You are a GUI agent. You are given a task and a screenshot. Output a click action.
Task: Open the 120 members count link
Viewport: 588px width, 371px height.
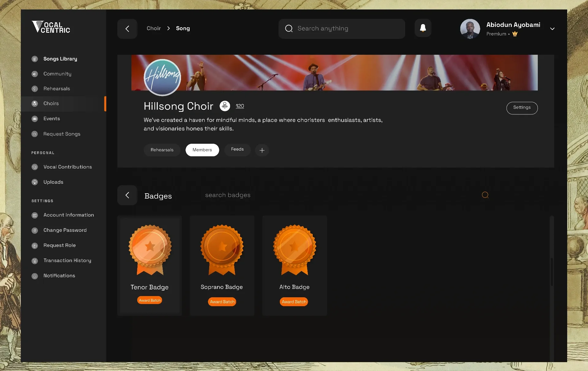click(x=240, y=106)
